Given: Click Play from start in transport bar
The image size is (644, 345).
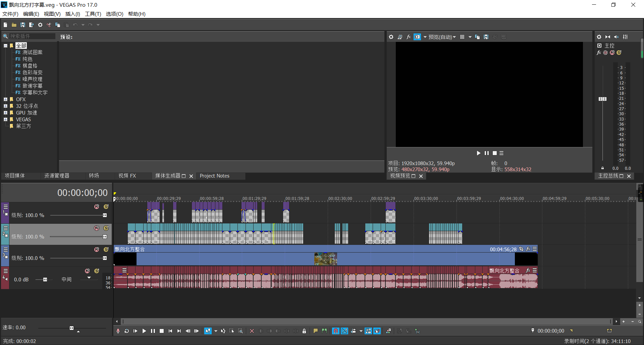Looking at the screenshot, I should pos(136,331).
